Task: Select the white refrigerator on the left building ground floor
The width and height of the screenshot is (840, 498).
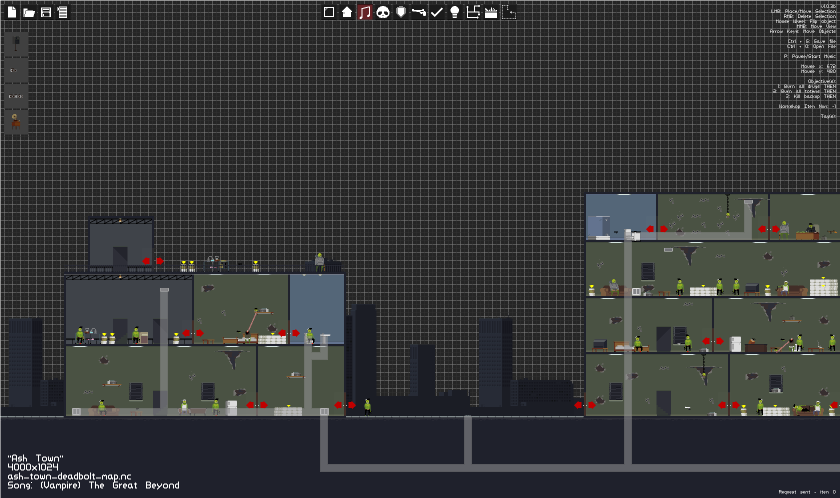Action: pos(231,408)
